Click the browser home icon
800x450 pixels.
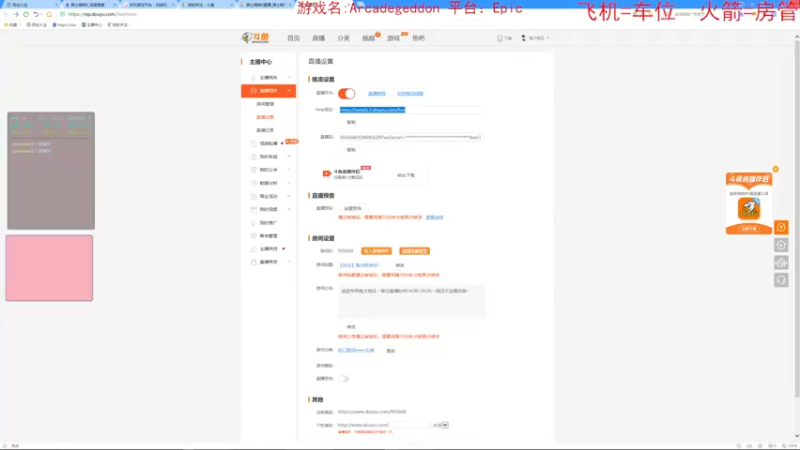[x=49, y=14]
